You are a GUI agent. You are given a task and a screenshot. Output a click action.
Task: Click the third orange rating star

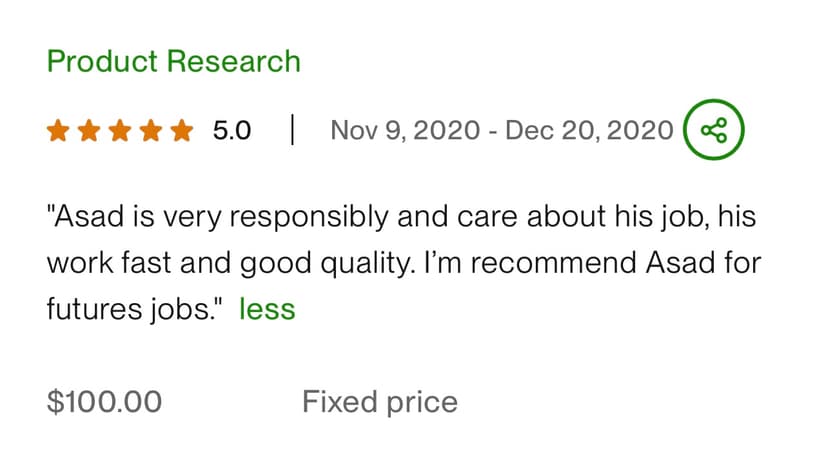120,131
